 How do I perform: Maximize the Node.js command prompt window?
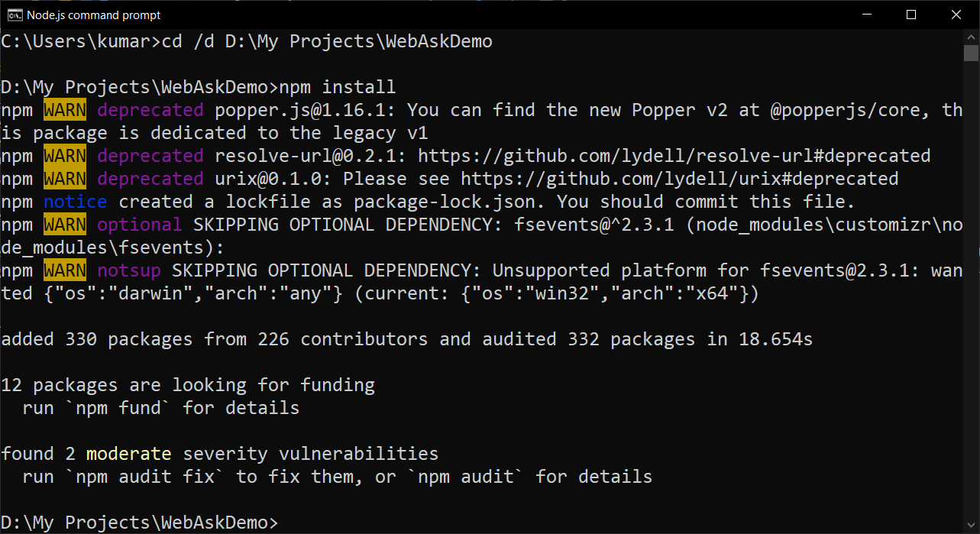pyautogui.click(x=911, y=15)
